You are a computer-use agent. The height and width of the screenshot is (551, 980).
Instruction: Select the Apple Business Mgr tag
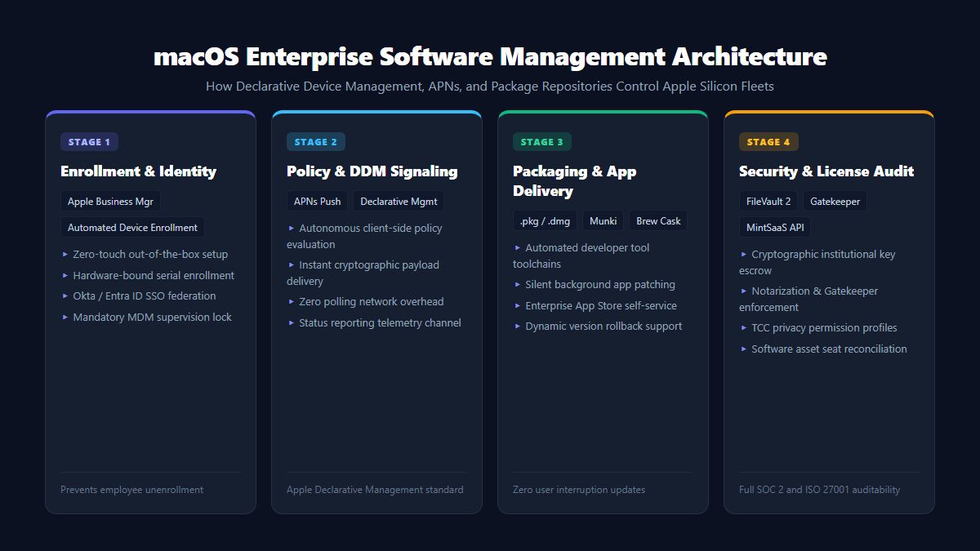click(110, 202)
